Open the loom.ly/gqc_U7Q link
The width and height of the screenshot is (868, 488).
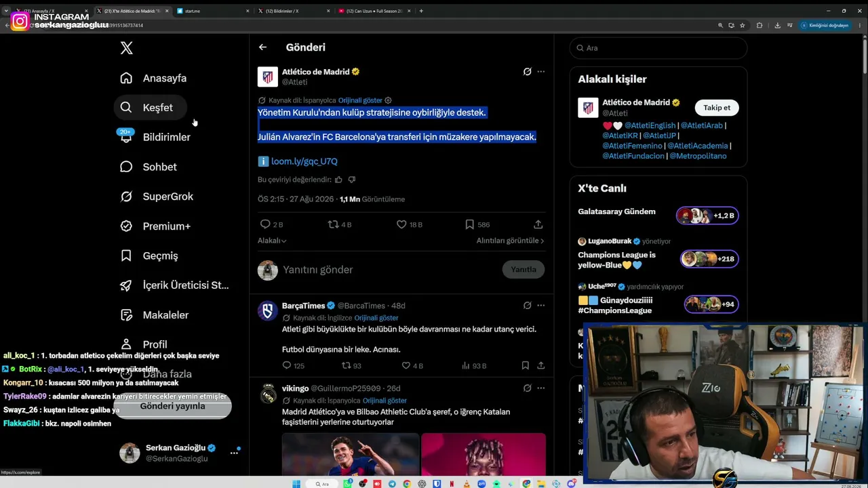pos(304,161)
